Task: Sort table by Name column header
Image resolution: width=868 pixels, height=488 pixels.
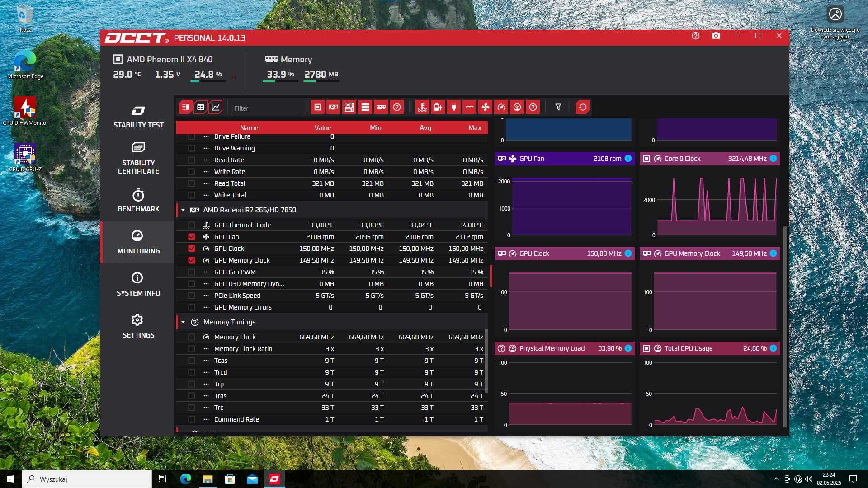Action: (249, 128)
